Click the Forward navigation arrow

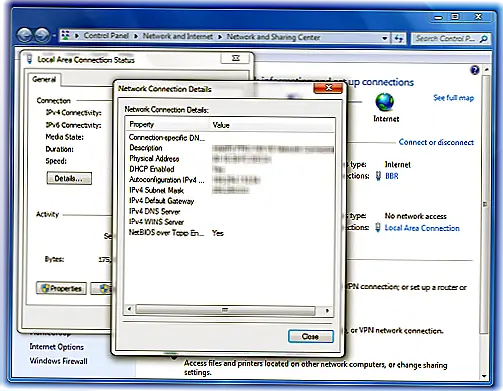(x=42, y=35)
